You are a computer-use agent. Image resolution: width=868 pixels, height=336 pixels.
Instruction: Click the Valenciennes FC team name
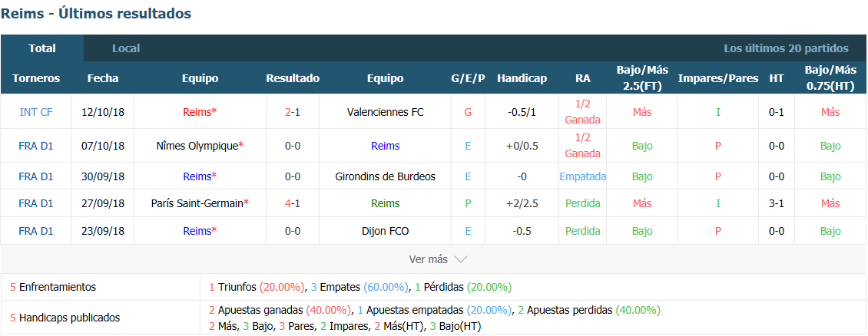[x=386, y=112]
